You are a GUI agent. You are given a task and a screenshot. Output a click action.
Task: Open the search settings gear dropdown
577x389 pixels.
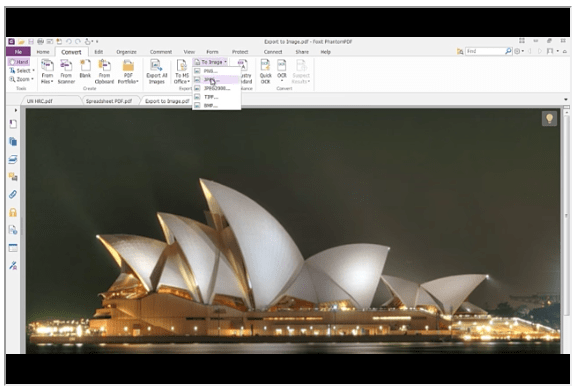519,52
